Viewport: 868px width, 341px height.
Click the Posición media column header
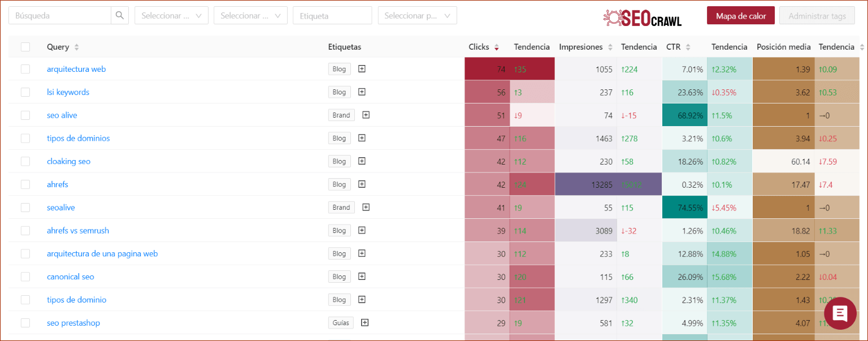tap(783, 47)
